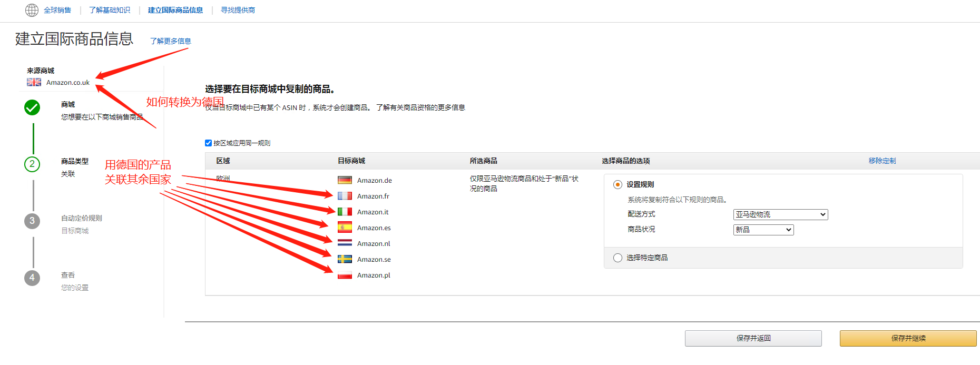The height and width of the screenshot is (365, 980).
Task: Click the 所选商品 column header
Action: (484, 161)
